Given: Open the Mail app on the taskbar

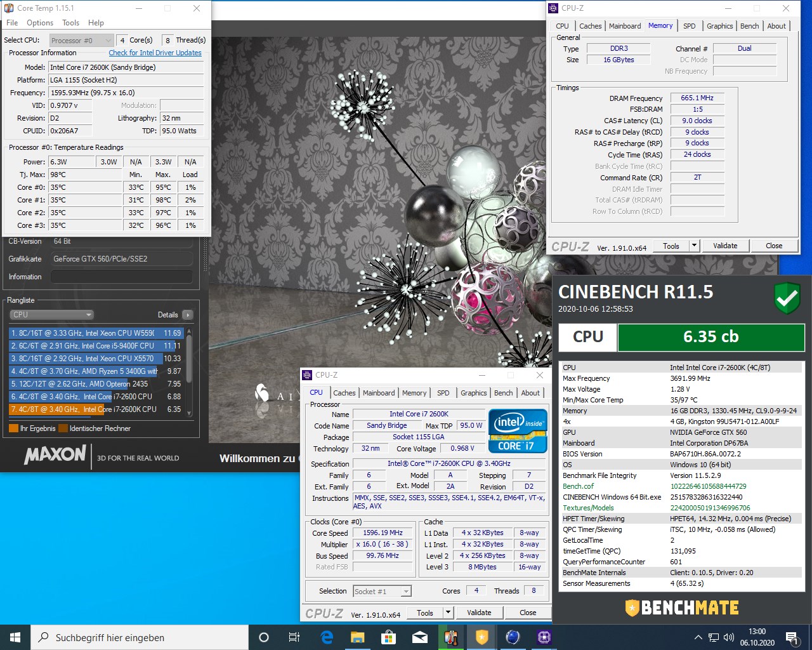Looking at the screenshot, I should (x=419, y=637).
